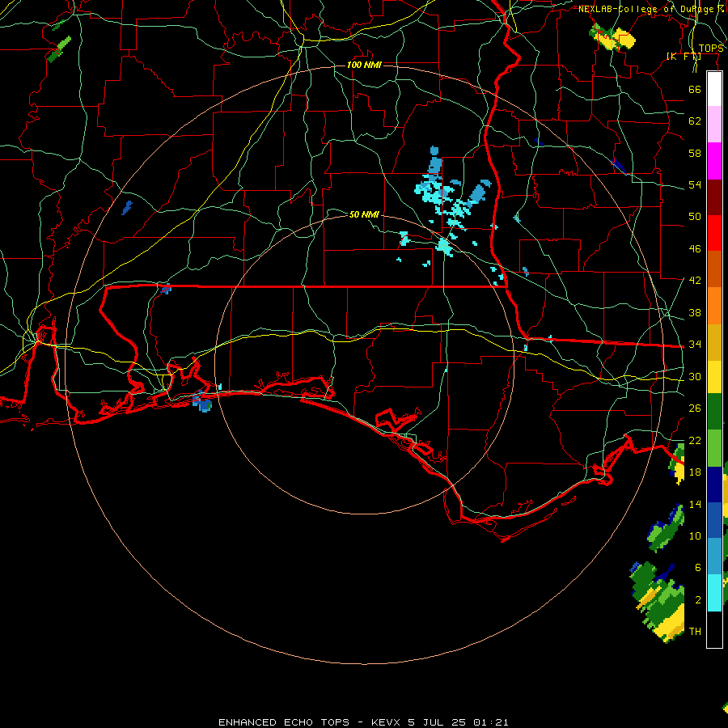Image resolution: width=728 pixels, height=728 pixels.
Task: Click the medium blue 18 K FT swatch
Action: tap(714, 520)
